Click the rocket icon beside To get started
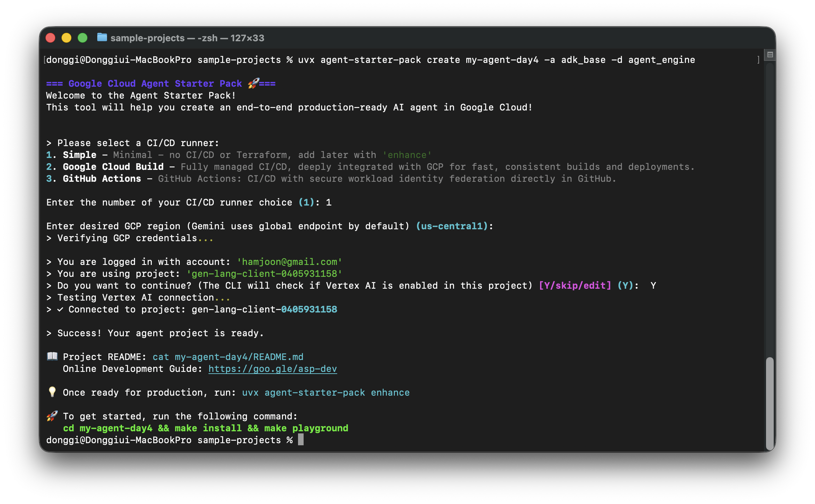815x504 pixels. [52, 416]
